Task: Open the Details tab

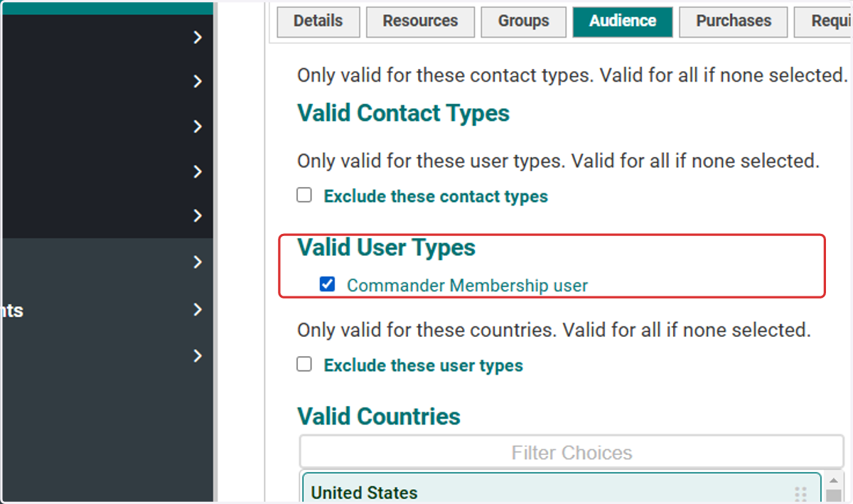Action: point(318,21)
